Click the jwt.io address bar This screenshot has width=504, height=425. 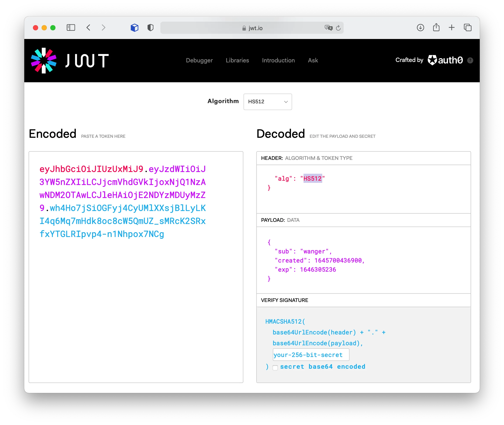[252, 28]
